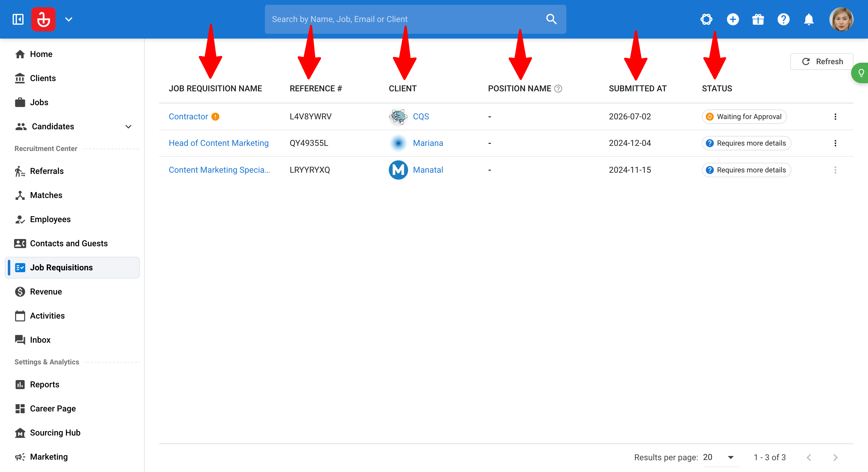Viewport: 868px width, 472px height.
Task: Open the notifications bell
Action: 809,19
